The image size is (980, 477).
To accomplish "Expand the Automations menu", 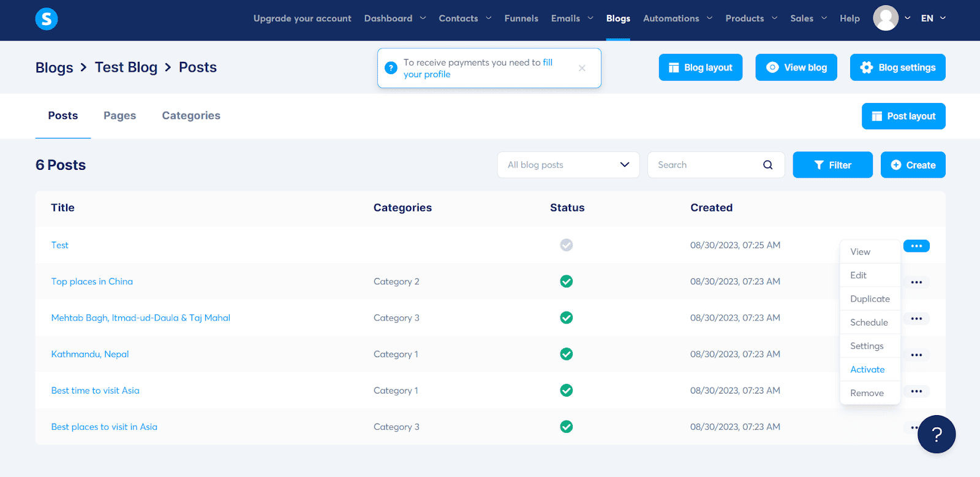I will [x=677, y=18].
